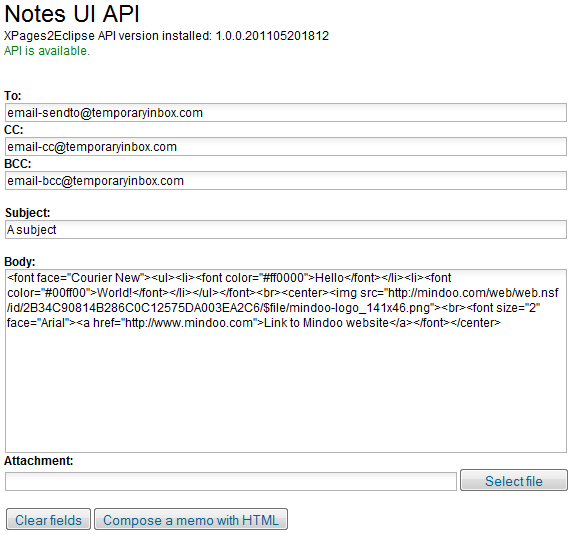Click the Clear fields button
The image size is (573, 535).
click(x=48, y=519)
